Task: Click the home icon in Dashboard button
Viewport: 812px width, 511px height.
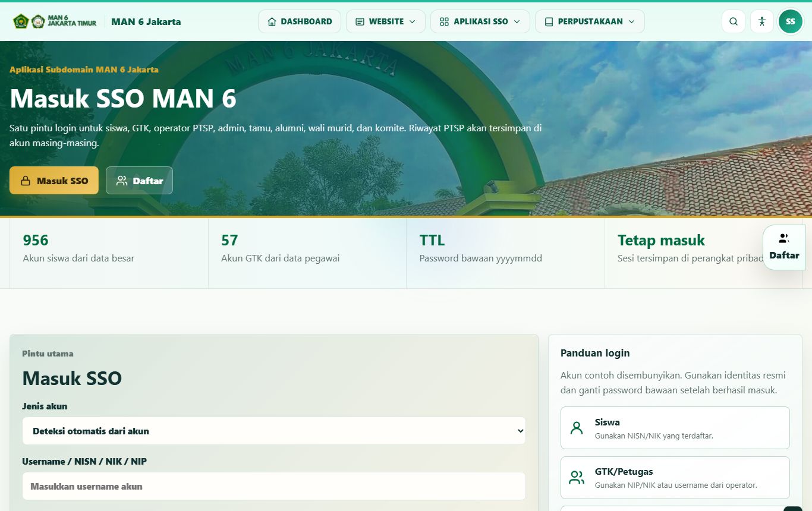Action: point(272,21)
